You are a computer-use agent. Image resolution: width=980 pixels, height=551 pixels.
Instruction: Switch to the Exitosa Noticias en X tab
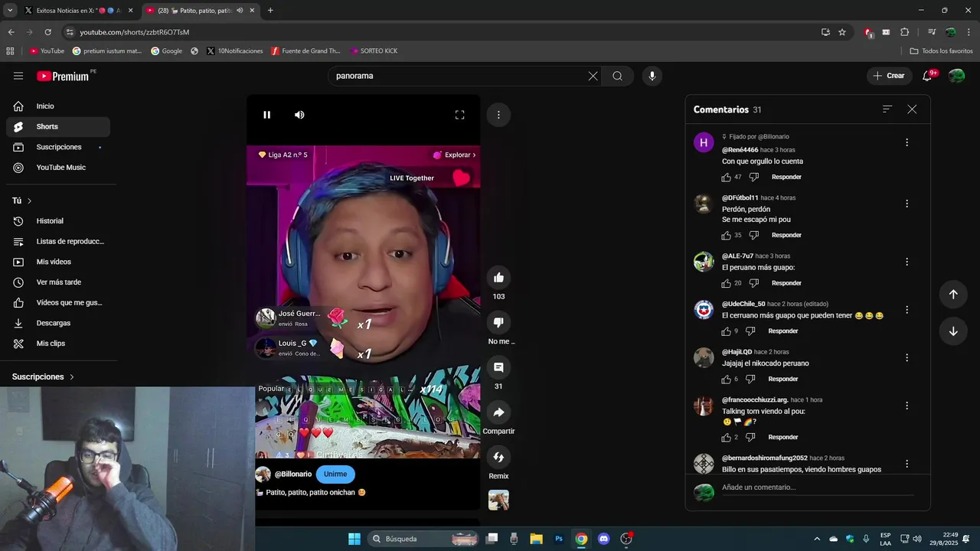pyautogui.click(x=78, y=11)
